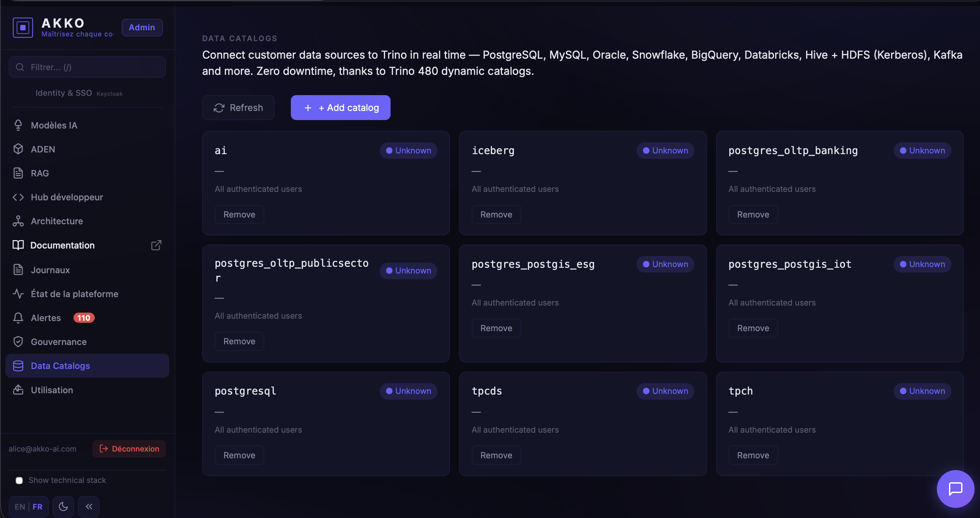The image size is (980, 518).
Task: Click the Architecture network icon
Action: pos(18,221)
